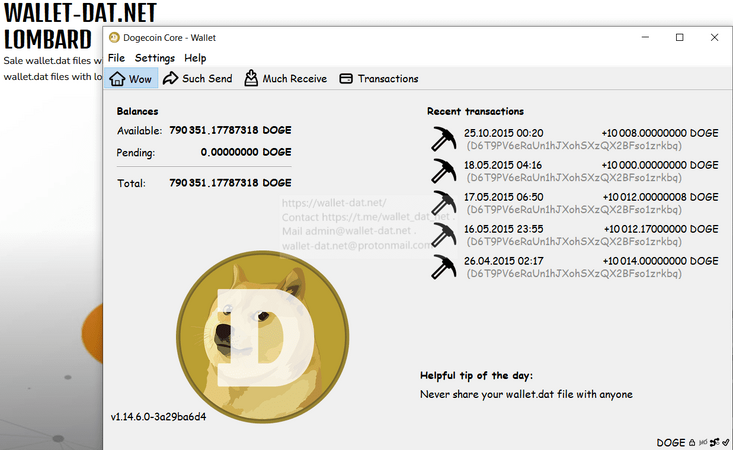This screenshot has width=733, height=450.
Task: Click the network connections status icon
Action: coord(715,442)
